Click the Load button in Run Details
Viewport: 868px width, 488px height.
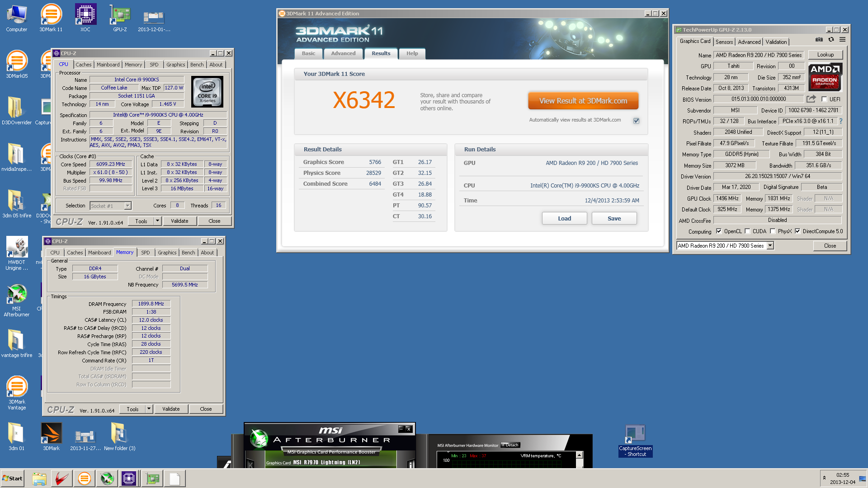pos(564,218)
